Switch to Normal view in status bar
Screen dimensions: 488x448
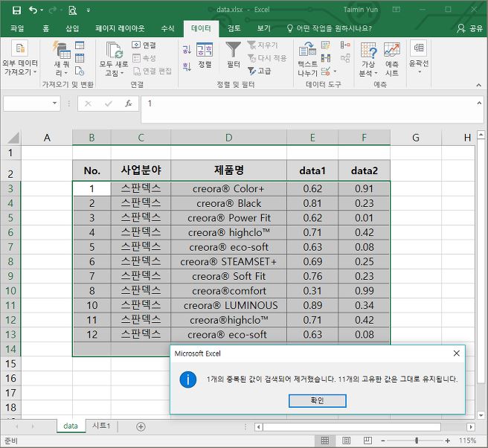(x=324, y=441)
